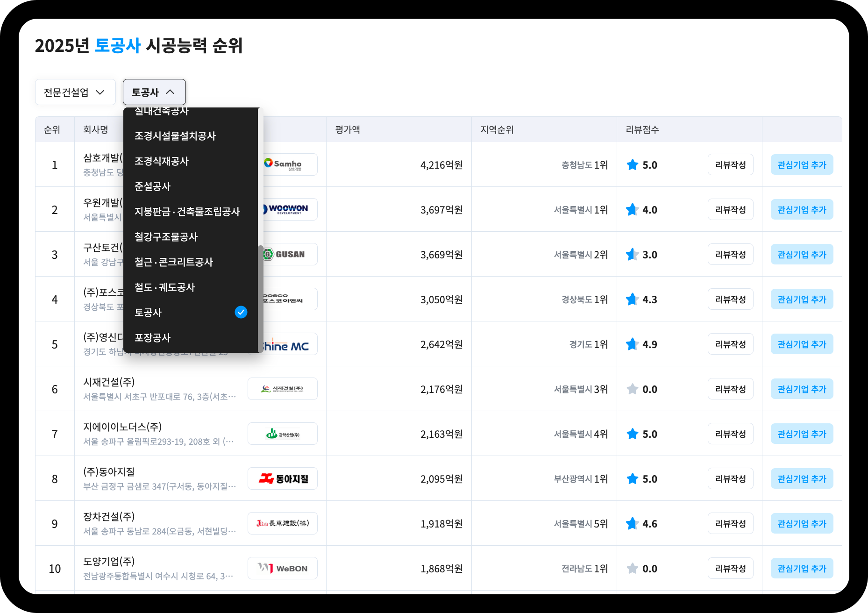The image size is (868, 613).
Task: Click 관심기업 추가 in rank 2 row
Action: click(x=802, y=209)
